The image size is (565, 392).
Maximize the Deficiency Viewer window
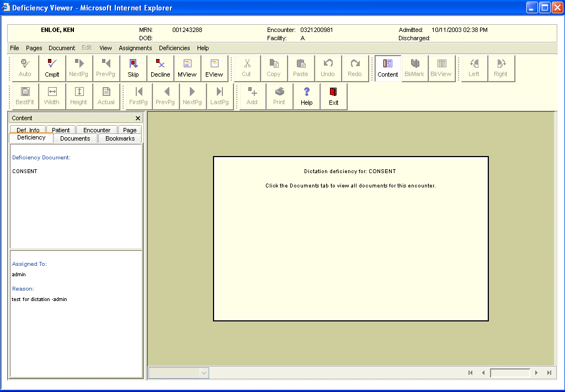click(x=545, y=8)
